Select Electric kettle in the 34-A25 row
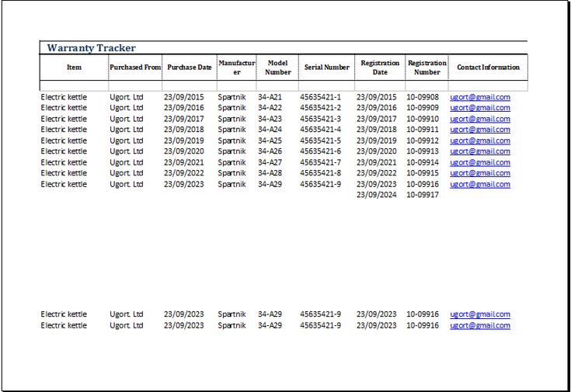 64,140
